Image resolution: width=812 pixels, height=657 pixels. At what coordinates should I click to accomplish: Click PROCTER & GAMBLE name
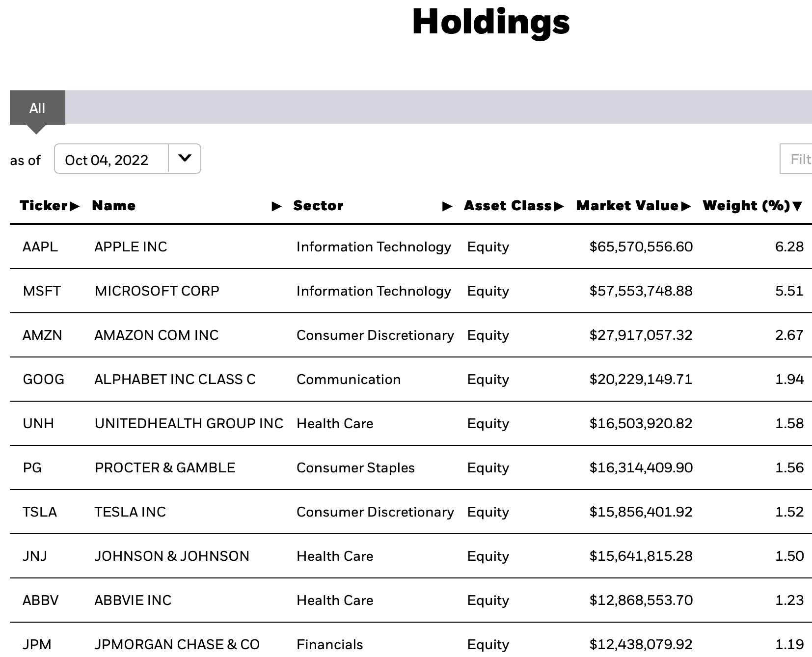tap(165, 467)
